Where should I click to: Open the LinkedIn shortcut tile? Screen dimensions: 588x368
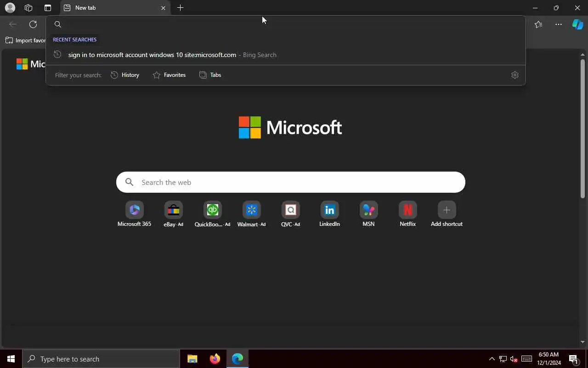(329, 214)
